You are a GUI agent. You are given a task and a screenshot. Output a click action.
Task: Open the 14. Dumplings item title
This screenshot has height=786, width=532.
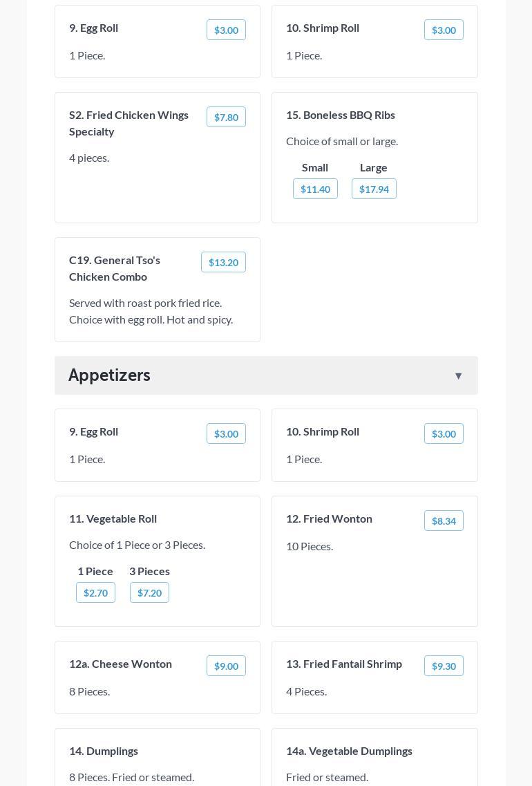tap(104, 751)
